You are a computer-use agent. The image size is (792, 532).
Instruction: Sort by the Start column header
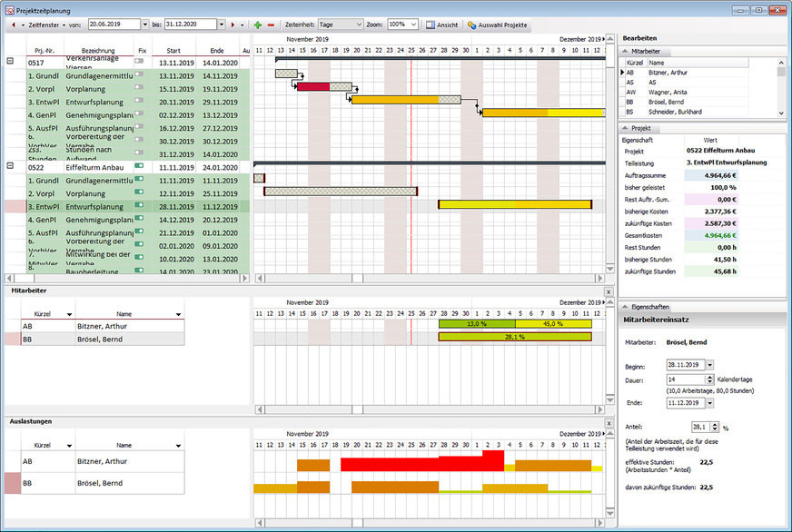point(173,51)
